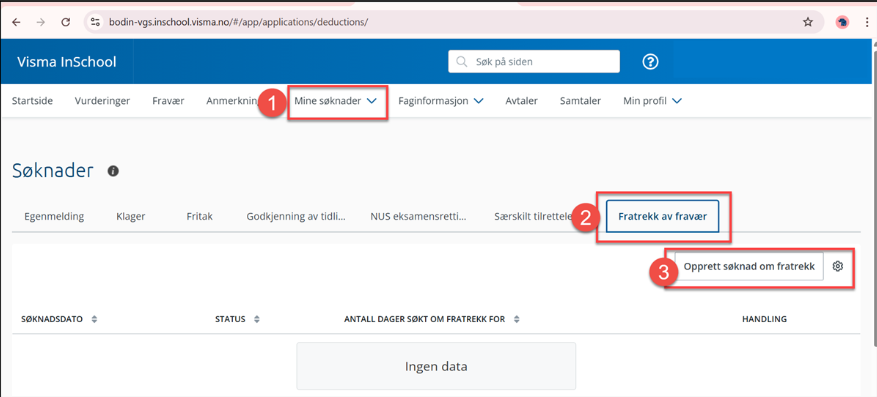
Task: Click the browser back arrow
Action: 16,22
